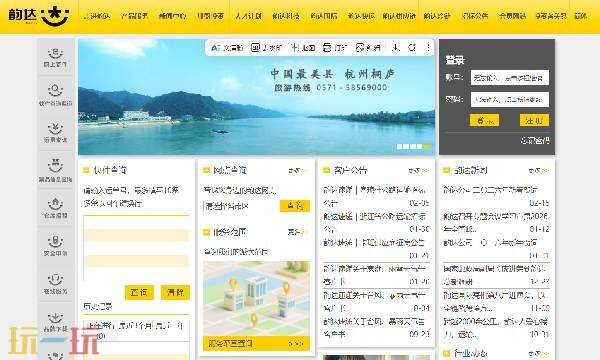
Task: Open the 韵达供应链 navigation menu
Action: 399,16
